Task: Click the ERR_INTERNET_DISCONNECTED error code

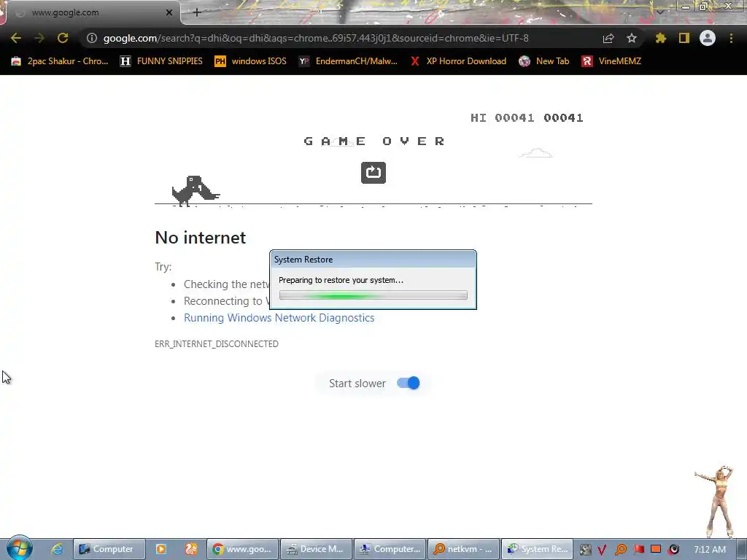Action: click(x=217, y=344)
